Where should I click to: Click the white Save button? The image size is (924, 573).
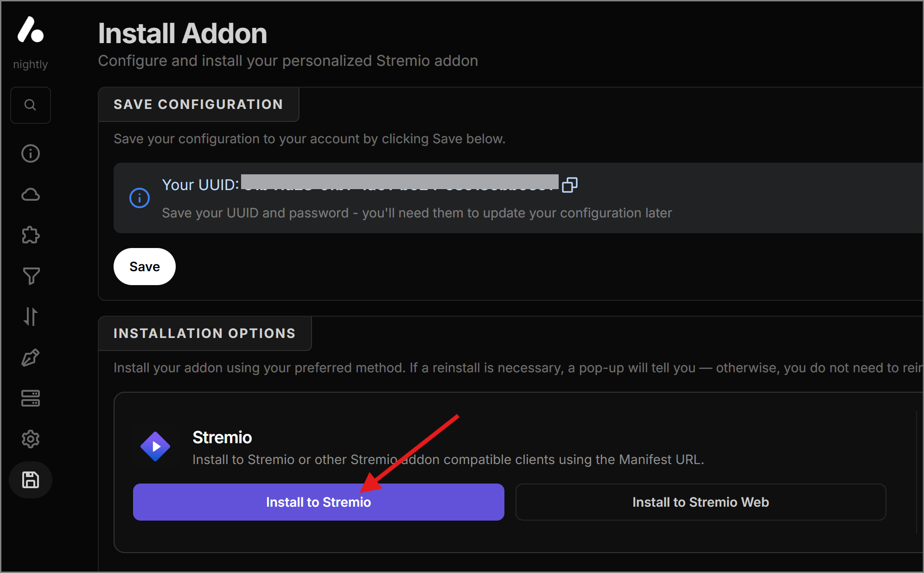tap(145, 267)
